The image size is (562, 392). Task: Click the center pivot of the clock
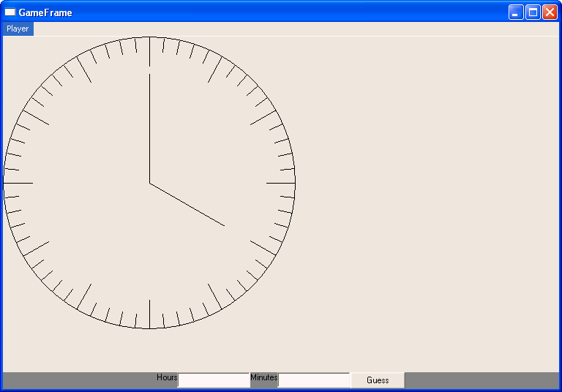[149, 183]
